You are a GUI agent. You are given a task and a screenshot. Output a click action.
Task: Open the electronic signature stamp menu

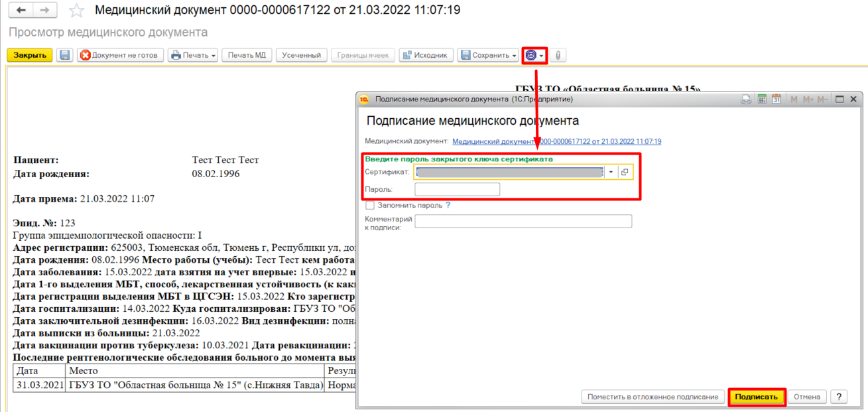coord(534,56)
